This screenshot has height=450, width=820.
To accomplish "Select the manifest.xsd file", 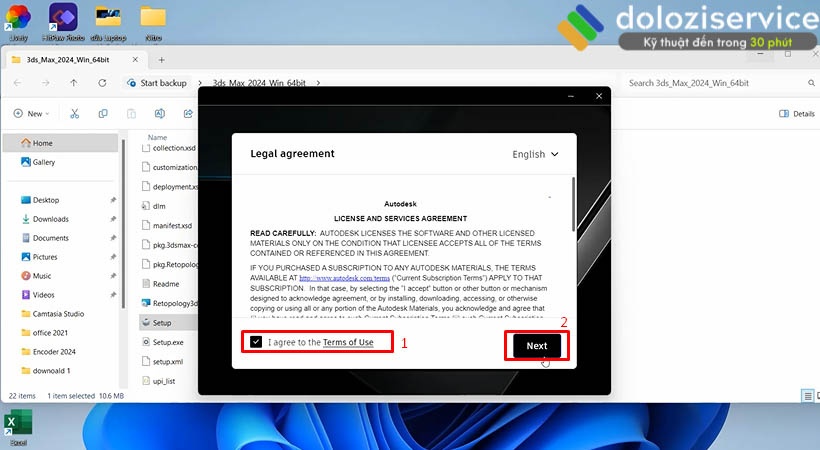I will (x=169, y=226).
